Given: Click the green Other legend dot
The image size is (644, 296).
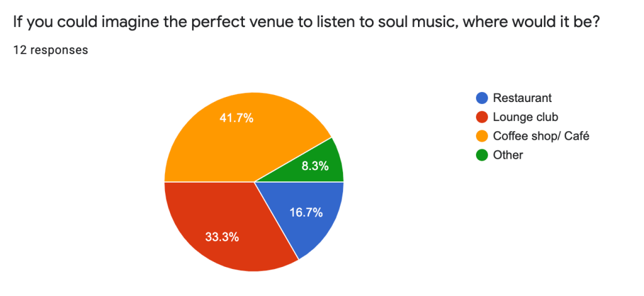Looking at the screenshot, I should pyautogui.click(x=482, y=155).
